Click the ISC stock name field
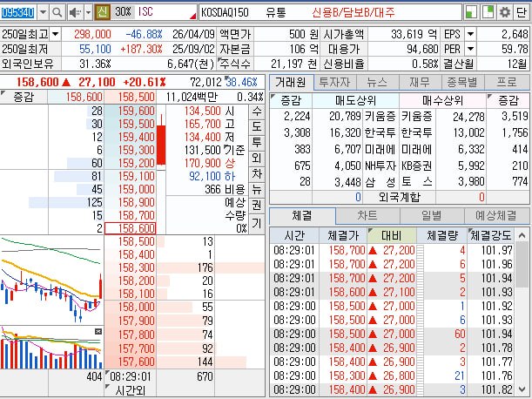The width and height of the screenshot is (532, 399). click(x=166, y=12)
